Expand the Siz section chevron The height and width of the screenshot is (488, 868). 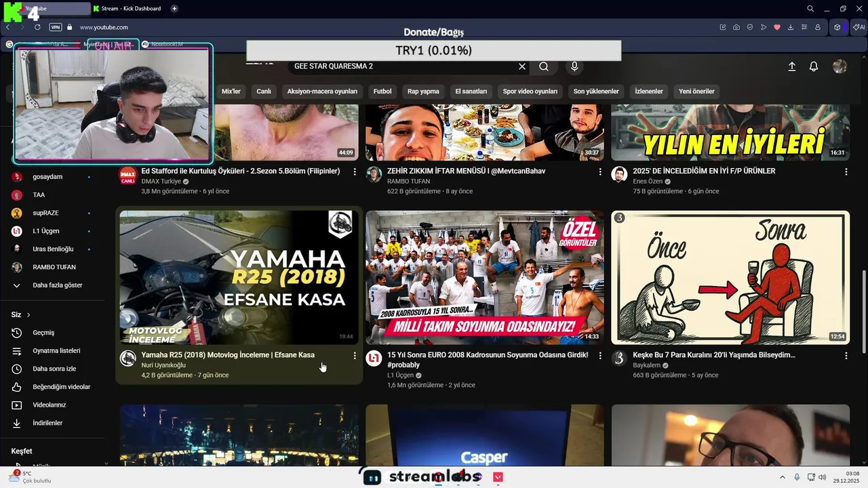[x=28, y=314]
